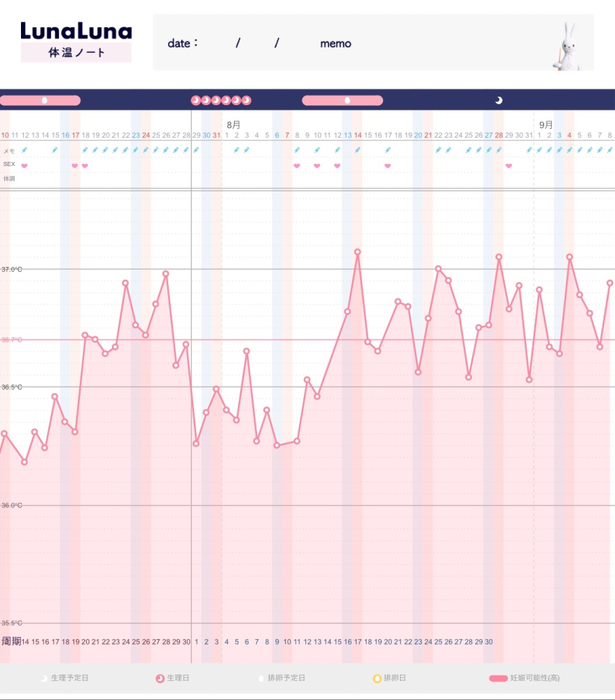Click the memo pencil icon under date 12
615x700 pixels.
pyautogui.click(x=25, y=150)
